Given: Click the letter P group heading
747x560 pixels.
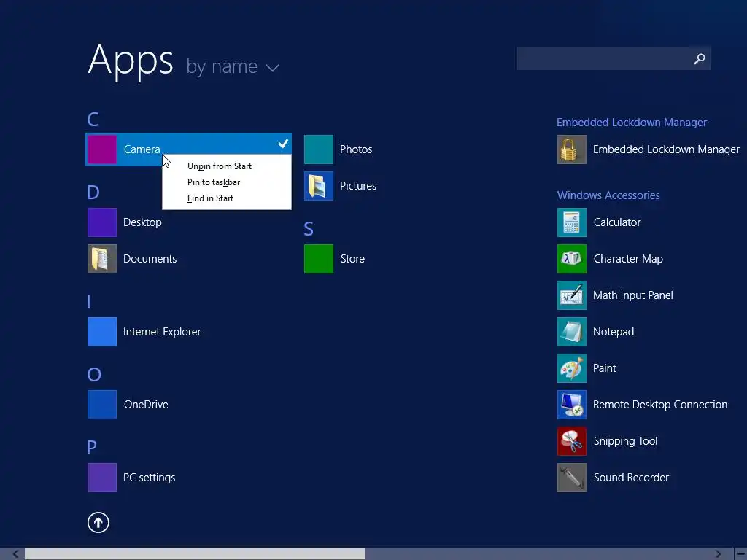Looking at the screenshot, I should (92, 447).
